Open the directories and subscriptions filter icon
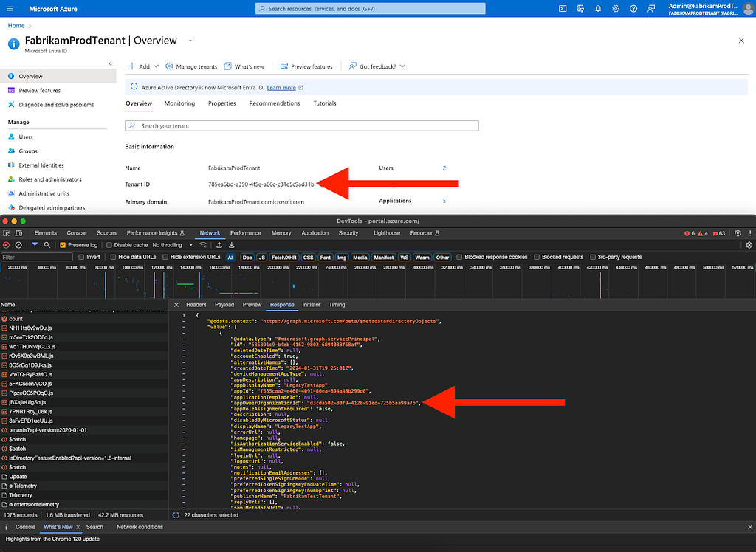Screen dimensions: 756x552 coord(580,9)
